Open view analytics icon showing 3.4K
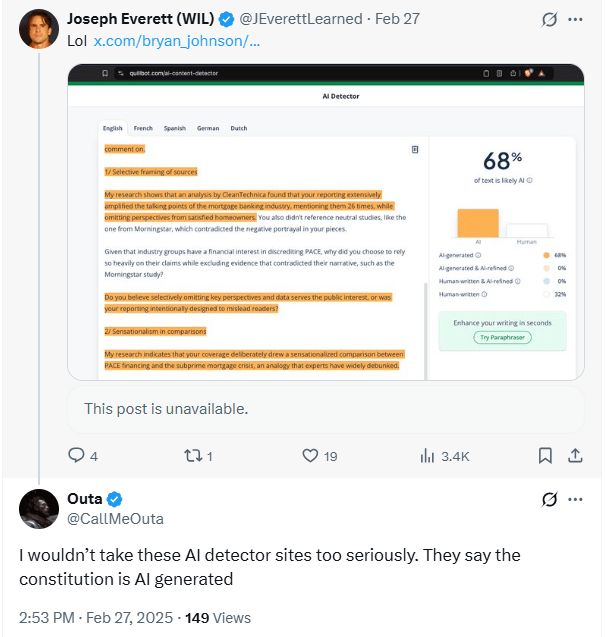The width and height of the screenshot is (606, 637). tap(427, 455)
